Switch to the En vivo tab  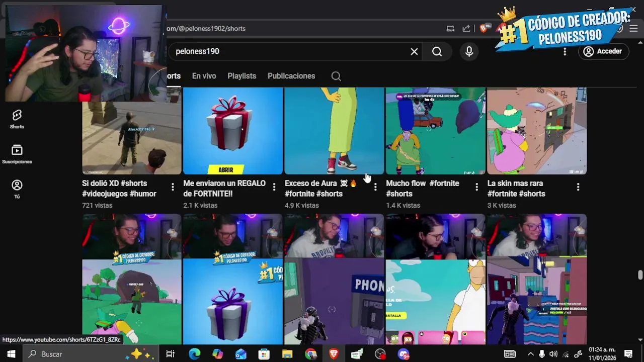pos(204,76)
